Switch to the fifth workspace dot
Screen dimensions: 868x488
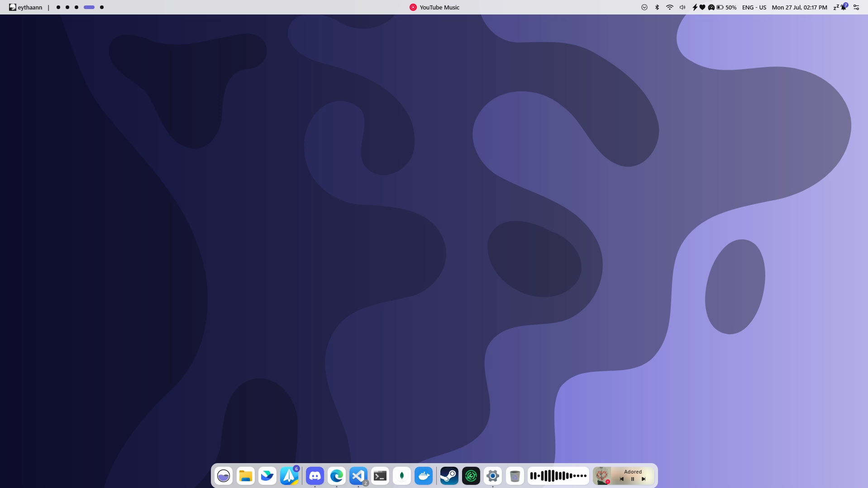102,7
